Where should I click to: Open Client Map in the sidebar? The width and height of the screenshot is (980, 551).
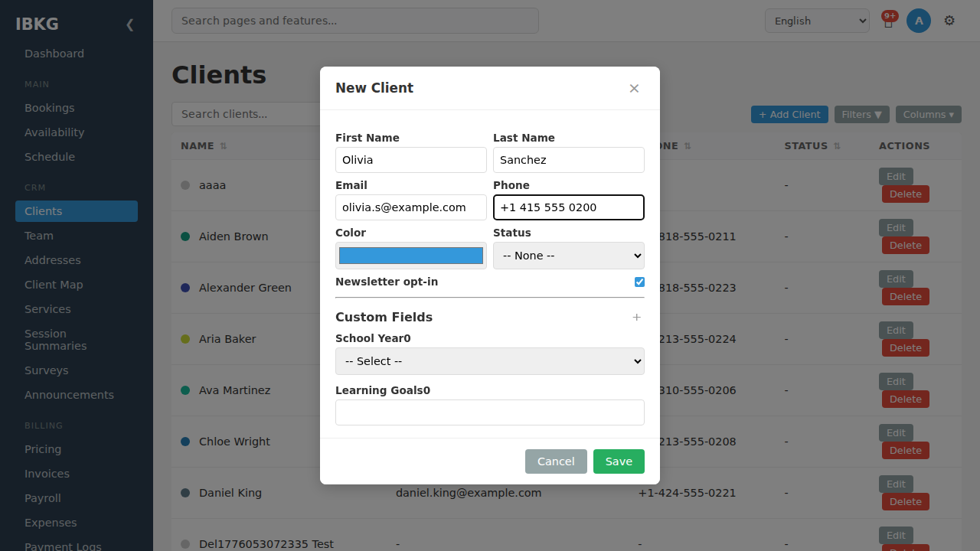tap(54, 285)
